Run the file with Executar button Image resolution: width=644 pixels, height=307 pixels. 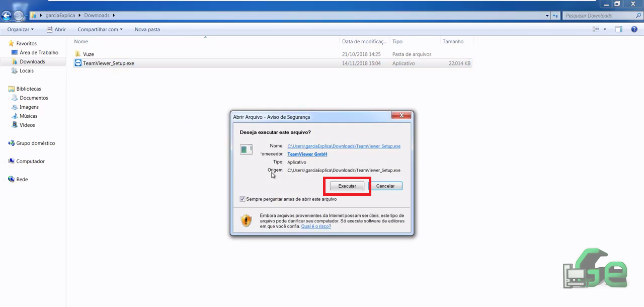347,186
